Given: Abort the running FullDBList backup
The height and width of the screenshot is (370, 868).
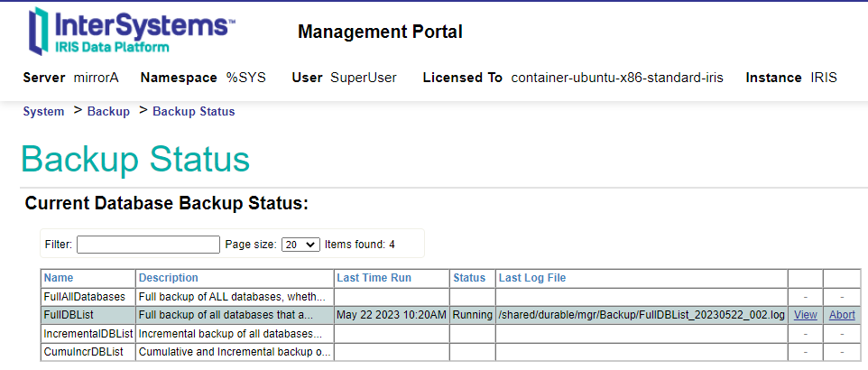Looking at the screenshot, I should point(842,315).
